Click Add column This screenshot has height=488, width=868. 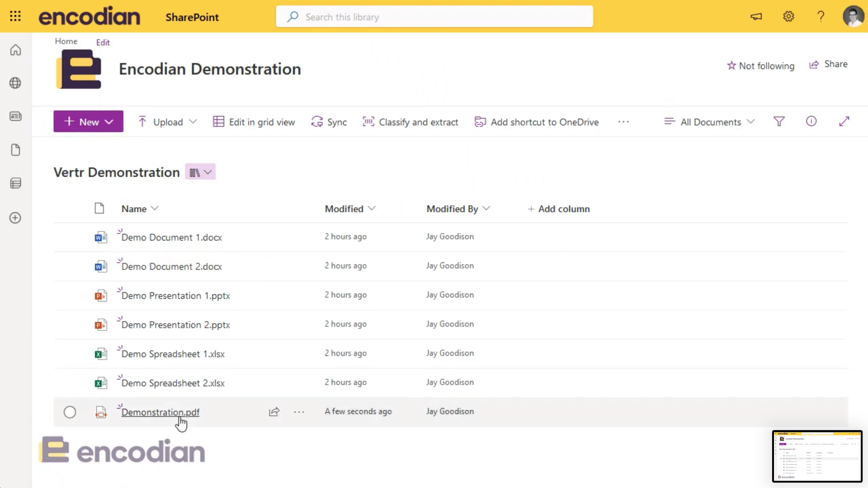[559, 209]
